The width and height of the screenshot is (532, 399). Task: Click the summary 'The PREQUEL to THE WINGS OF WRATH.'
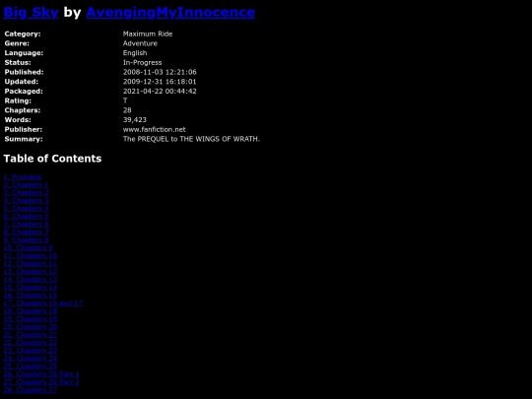click(191, 139)
